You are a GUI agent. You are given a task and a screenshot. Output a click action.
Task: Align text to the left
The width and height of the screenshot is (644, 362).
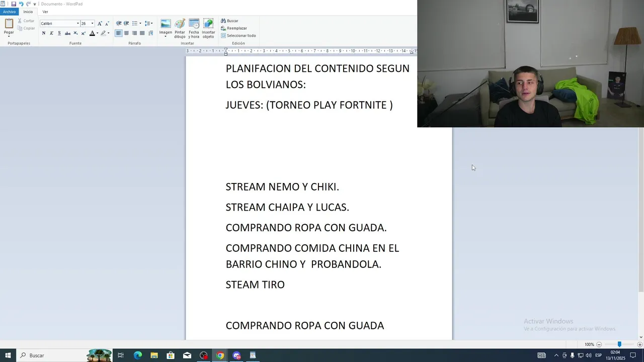[x=119, y=33]
